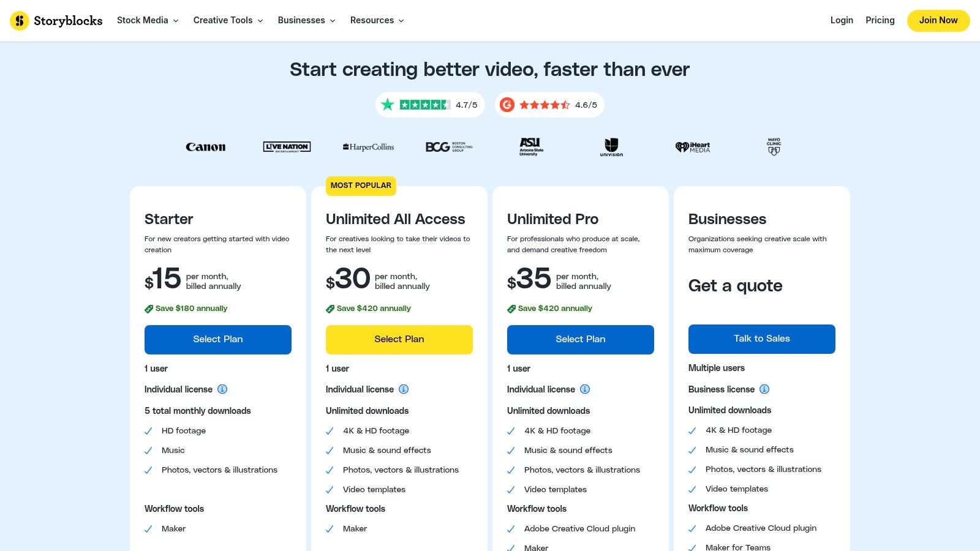Click the Starter plan heading
Viewport: 980px width, 551px height.
pos(169,219)
